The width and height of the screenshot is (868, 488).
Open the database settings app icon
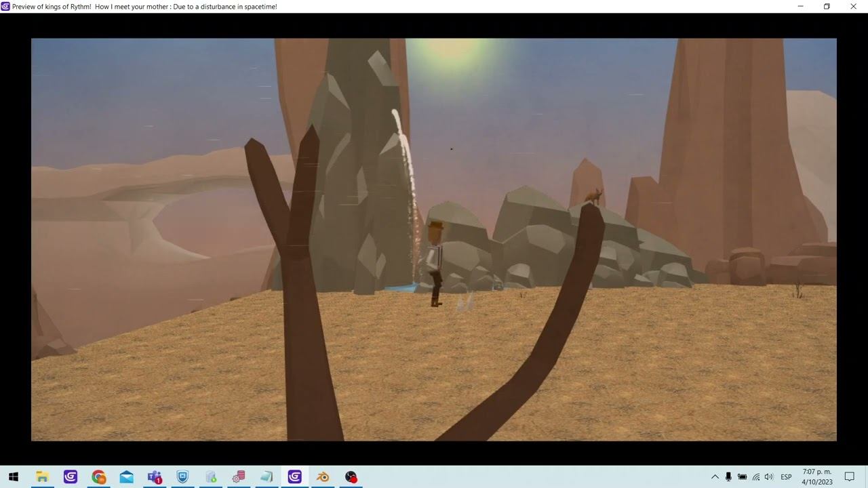(x=239, y=476)
